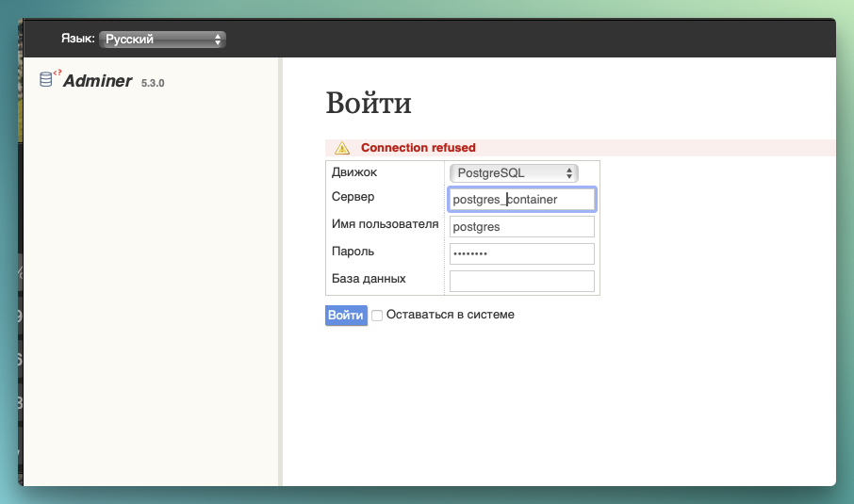Enable the Оставаться в системе checkbox
Screen dimensions: 854x504
tap(377, 316)
